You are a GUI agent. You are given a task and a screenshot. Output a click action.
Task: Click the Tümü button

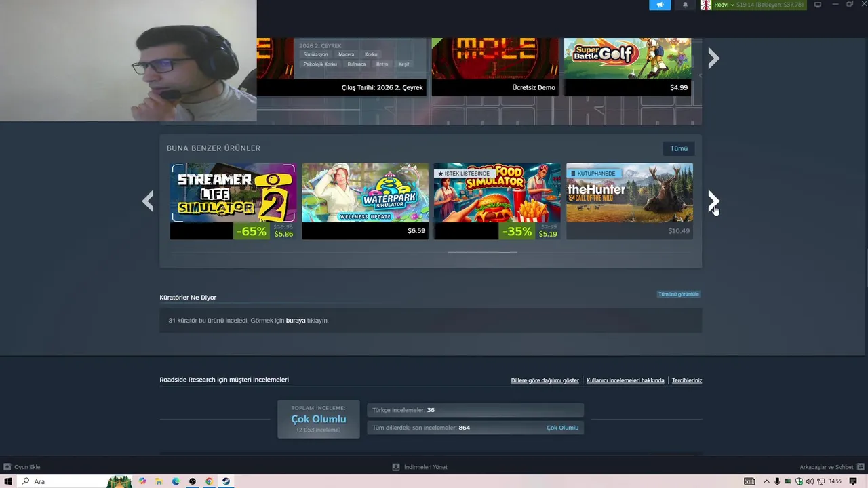point(679,148)
